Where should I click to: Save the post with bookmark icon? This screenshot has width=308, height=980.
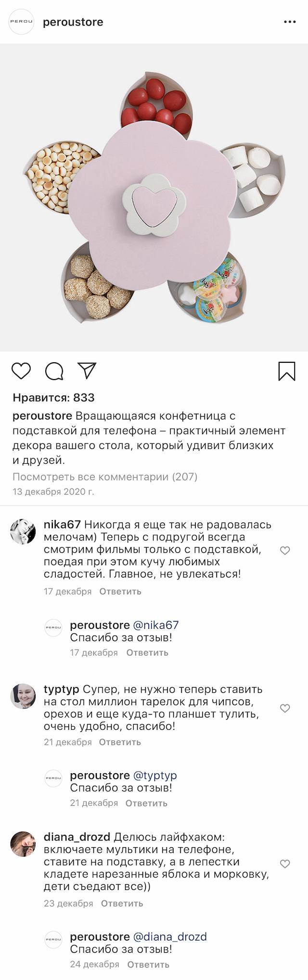click(287, 371)
